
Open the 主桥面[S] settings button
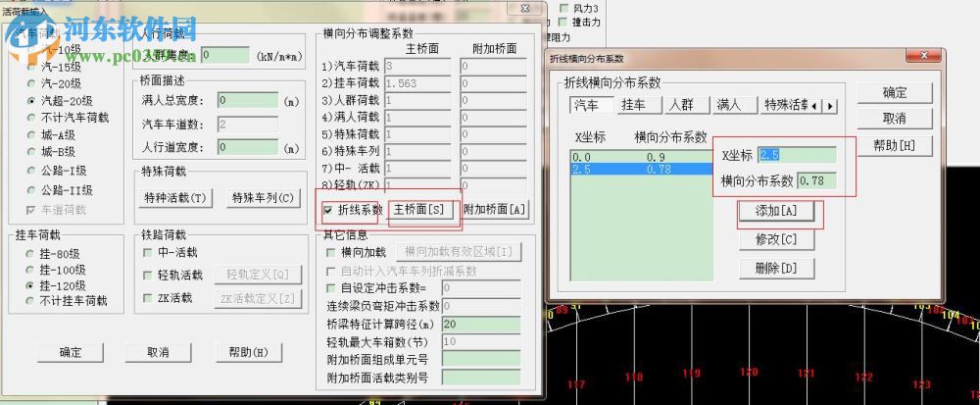tap(419, 211)
